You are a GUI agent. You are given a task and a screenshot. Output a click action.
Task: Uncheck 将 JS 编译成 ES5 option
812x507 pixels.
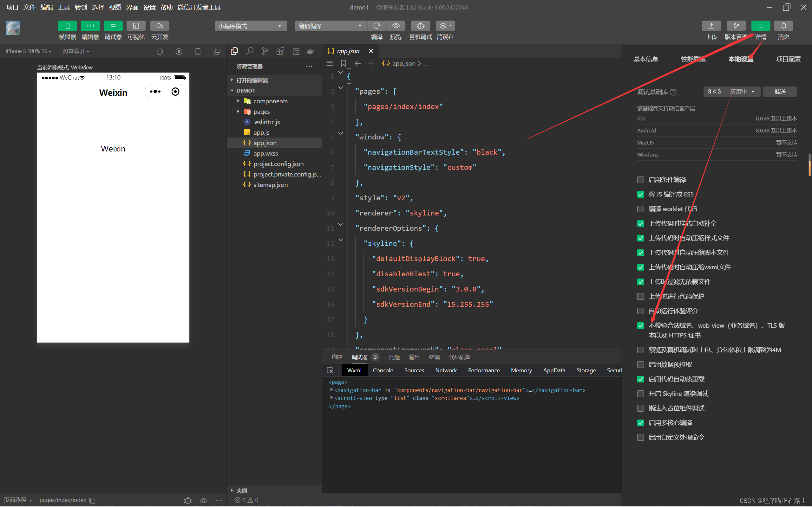640,195
